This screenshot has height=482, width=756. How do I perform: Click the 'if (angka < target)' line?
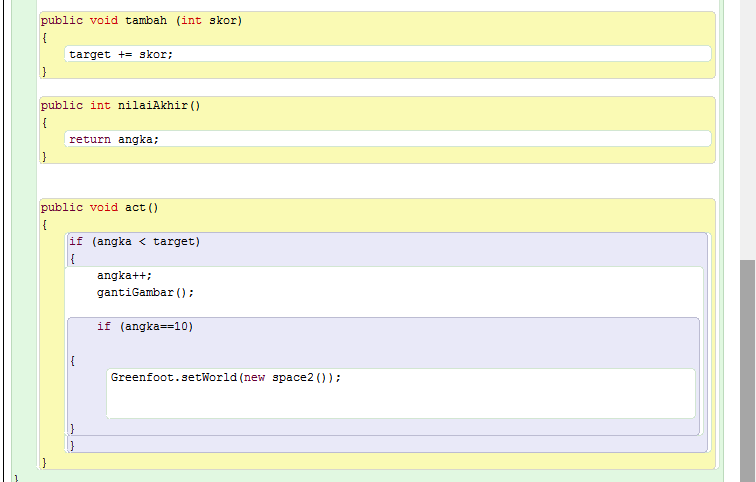click(135, 241)
